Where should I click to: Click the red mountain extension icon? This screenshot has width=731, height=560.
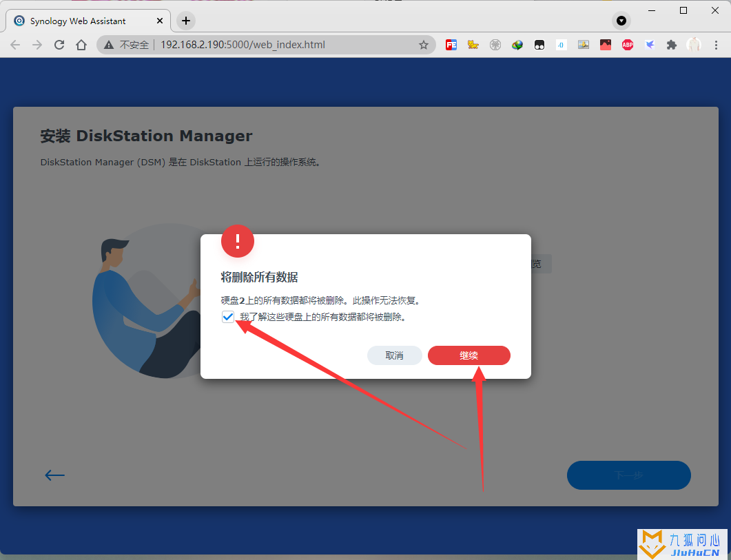pos(605,45)
